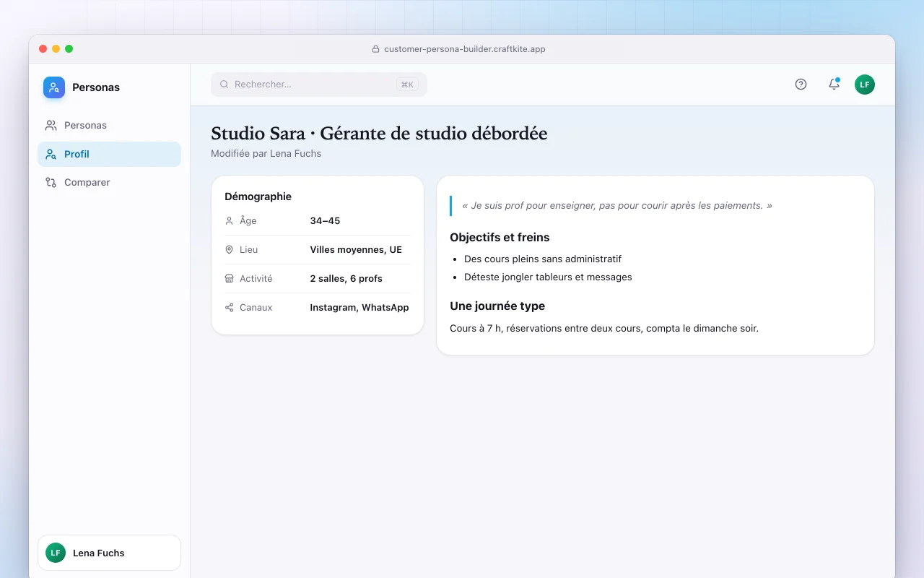The width and height of the screenshot is (924, 578).
Task: Click 'Une journée type' heading
Action: click(x=497, y=306)
